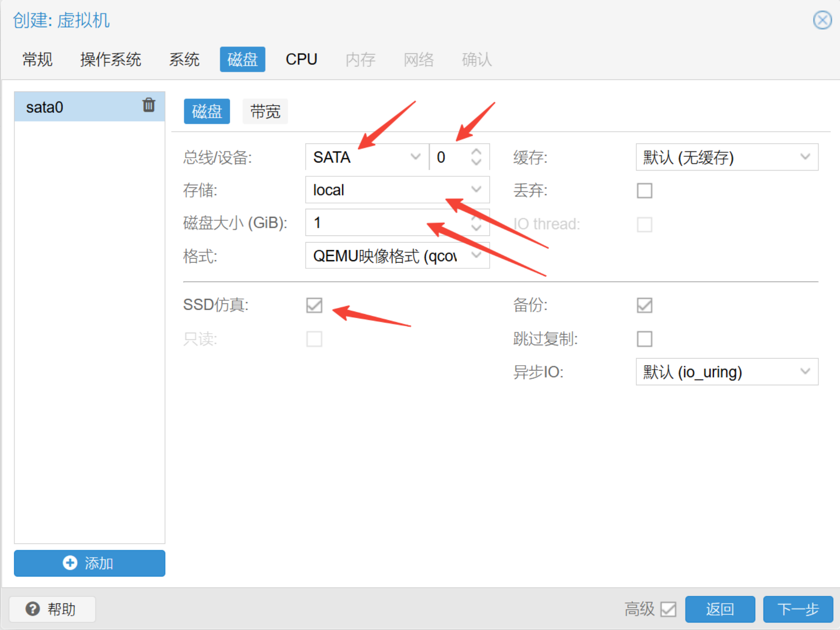Toggle the 高级 advanced checkbox

[x=668, y=609]
